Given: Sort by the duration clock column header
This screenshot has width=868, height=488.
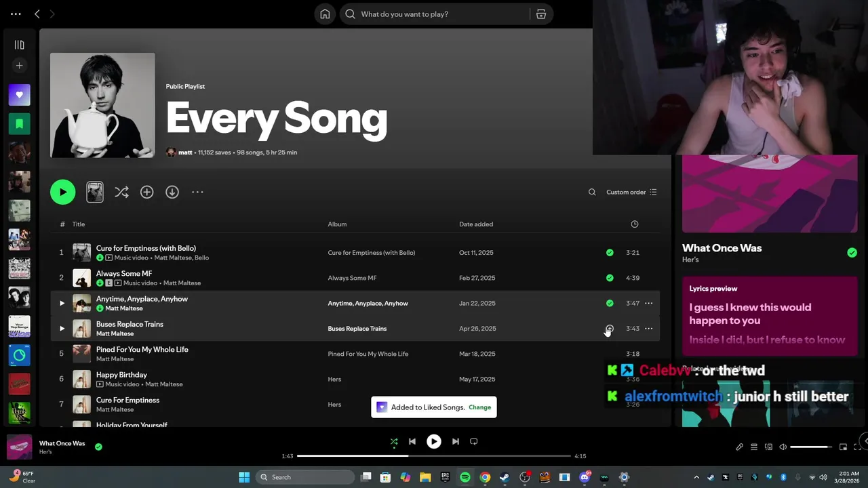Looking at the screenshot, I should [634, 224].
